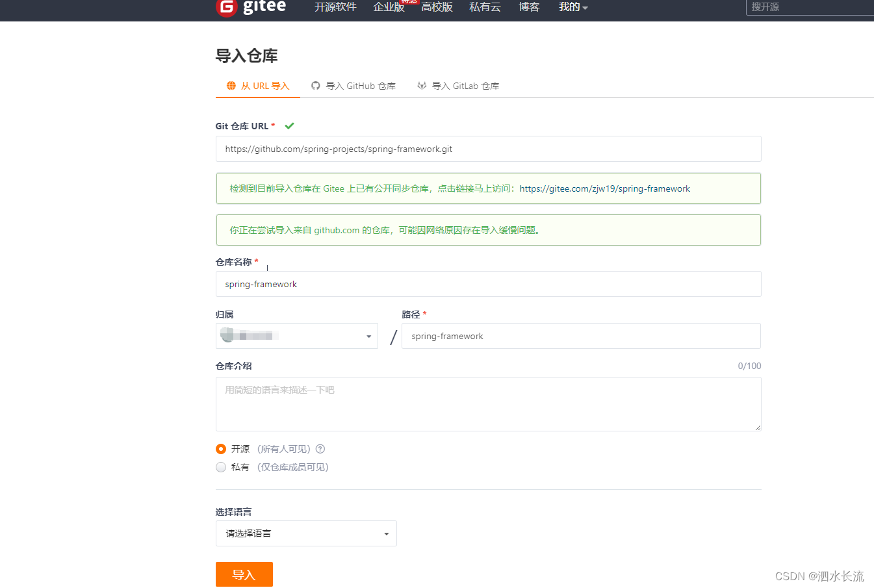Click into the Git 仓库 URL field
The width and height of the screenshot is (874, 588).
[488, 149]
